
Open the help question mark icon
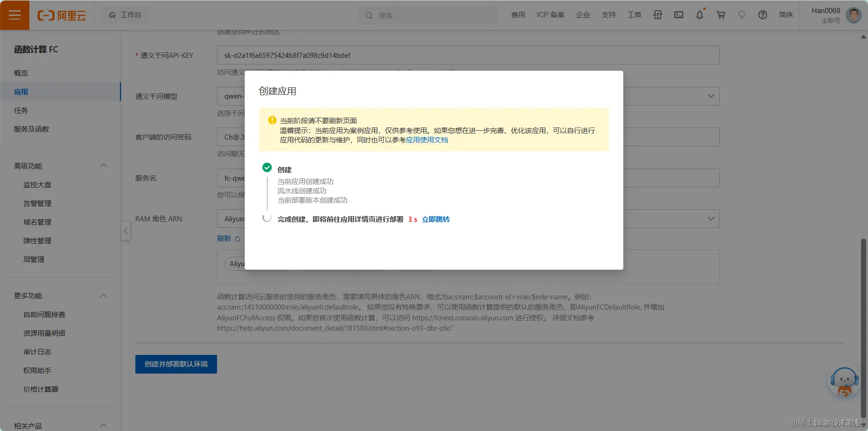click(763, 14)
